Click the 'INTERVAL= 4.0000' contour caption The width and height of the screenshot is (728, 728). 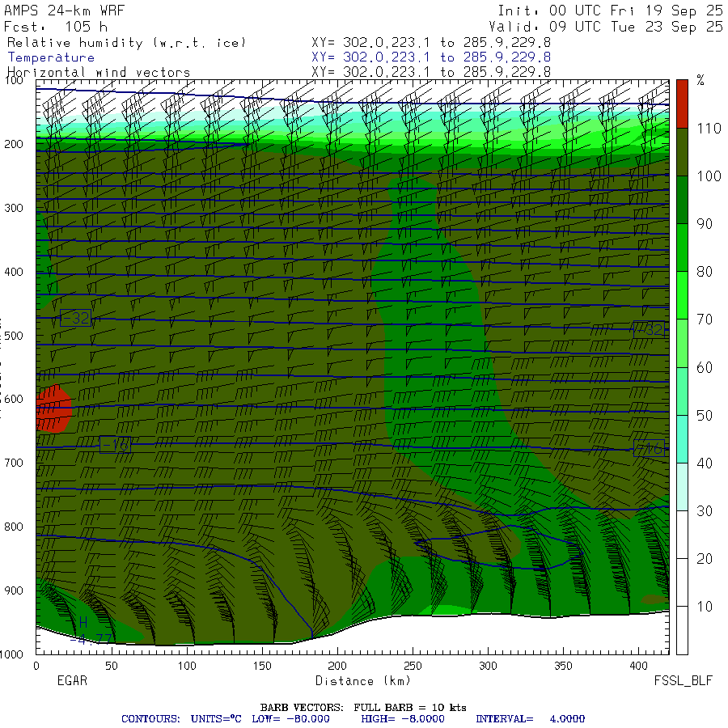[530, 719]
